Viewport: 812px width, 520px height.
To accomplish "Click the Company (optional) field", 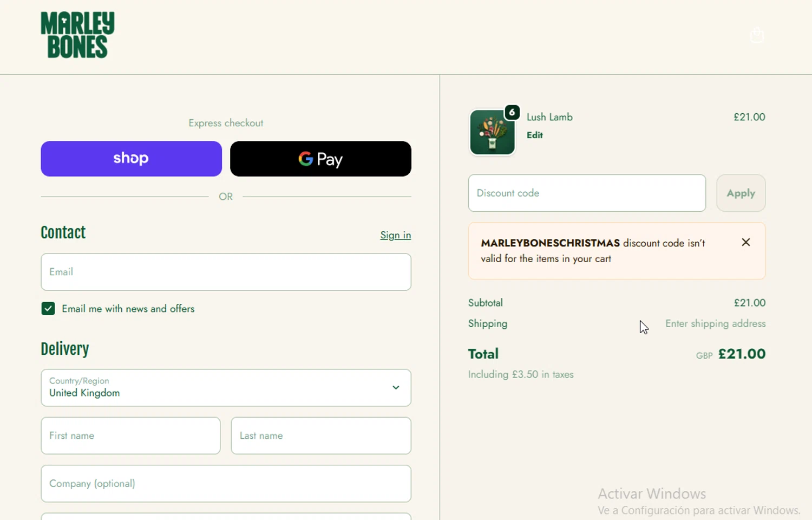I will click(226, 484).
